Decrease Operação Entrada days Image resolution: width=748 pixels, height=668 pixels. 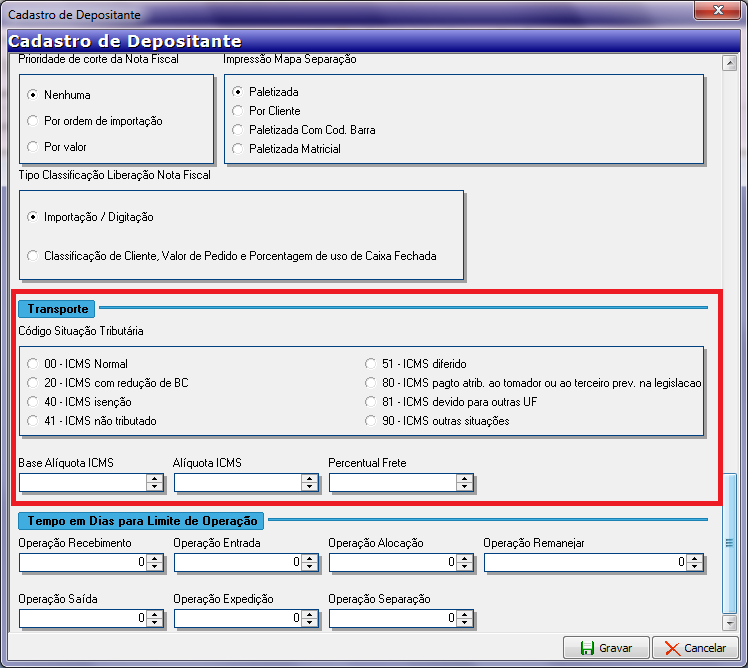310,567
